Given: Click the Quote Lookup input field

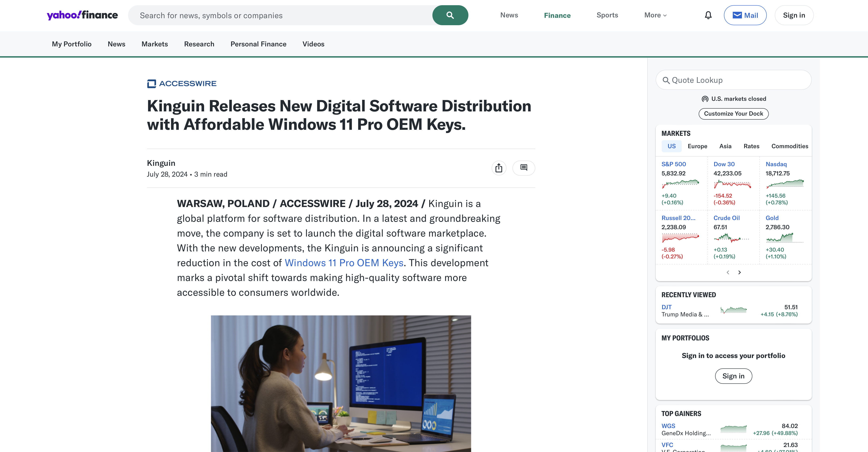Looking at the screenshot, I should point(734,80).
